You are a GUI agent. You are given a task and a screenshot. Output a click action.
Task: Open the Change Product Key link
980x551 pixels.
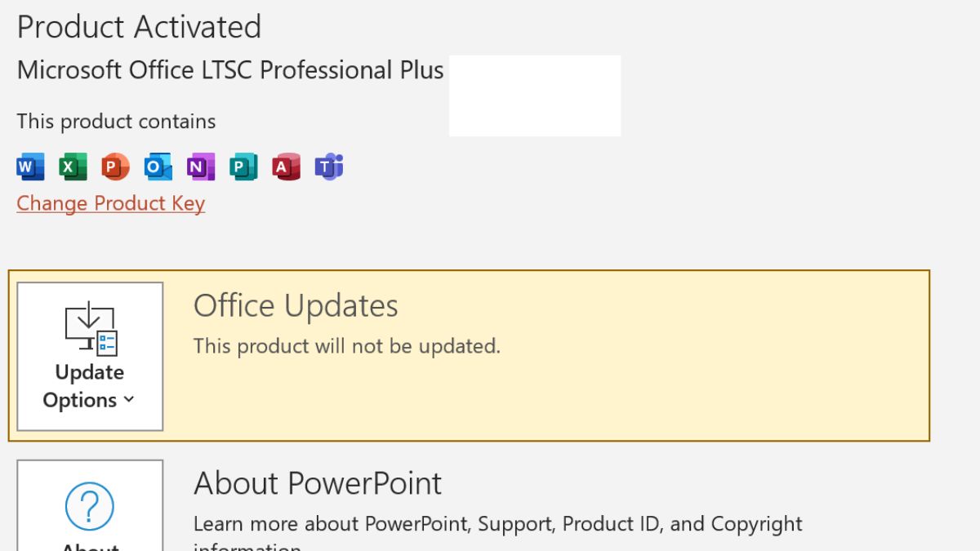[110, 203]
